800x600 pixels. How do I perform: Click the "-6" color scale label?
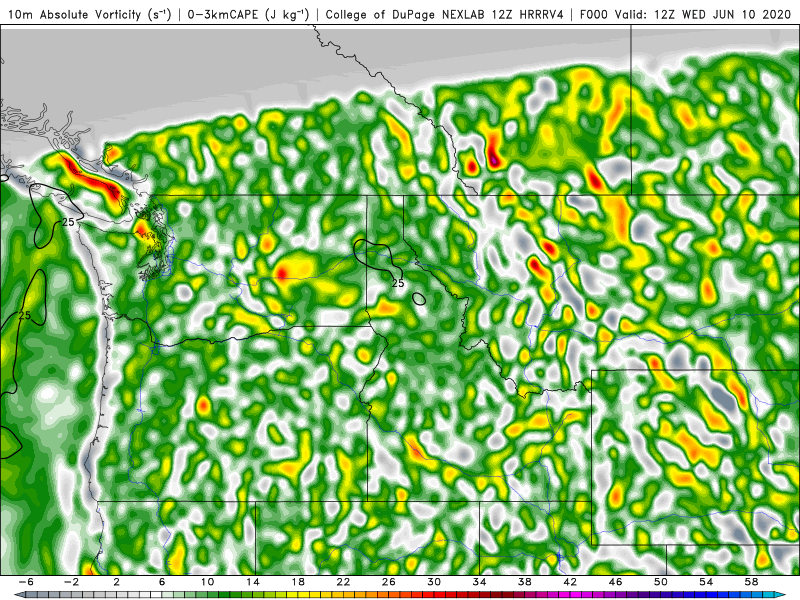26,582
